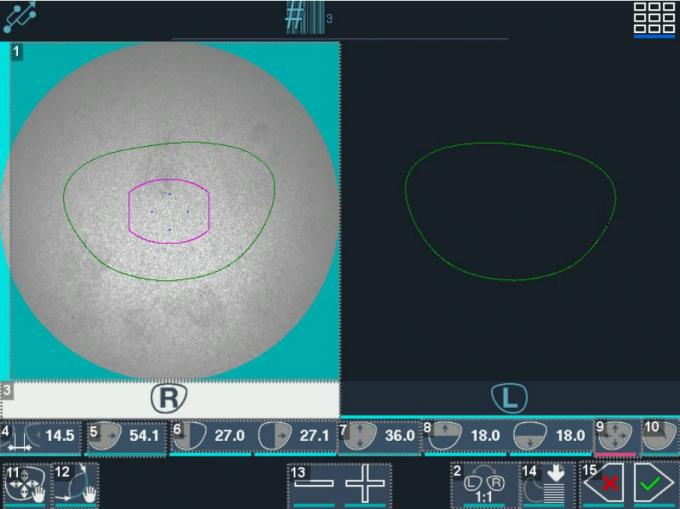Select the lens shape icon number 10

click(x=660, y=436)
